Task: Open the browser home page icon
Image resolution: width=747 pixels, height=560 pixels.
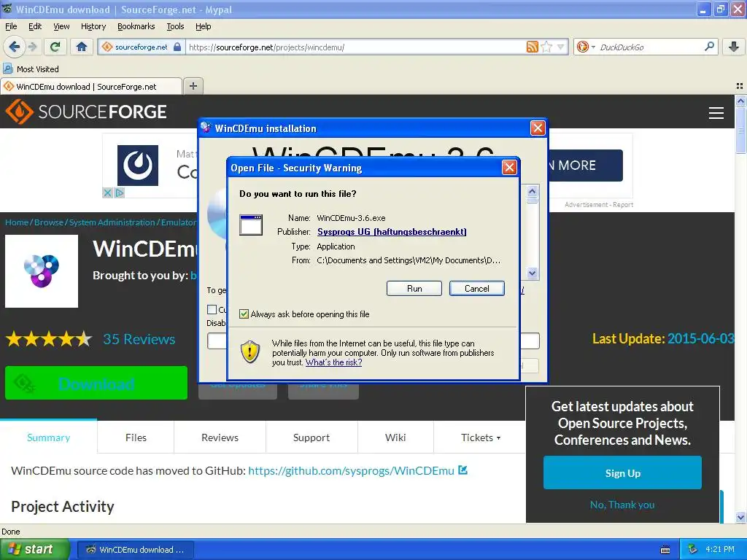Action: pyautogui.click(x=82, y=47)
